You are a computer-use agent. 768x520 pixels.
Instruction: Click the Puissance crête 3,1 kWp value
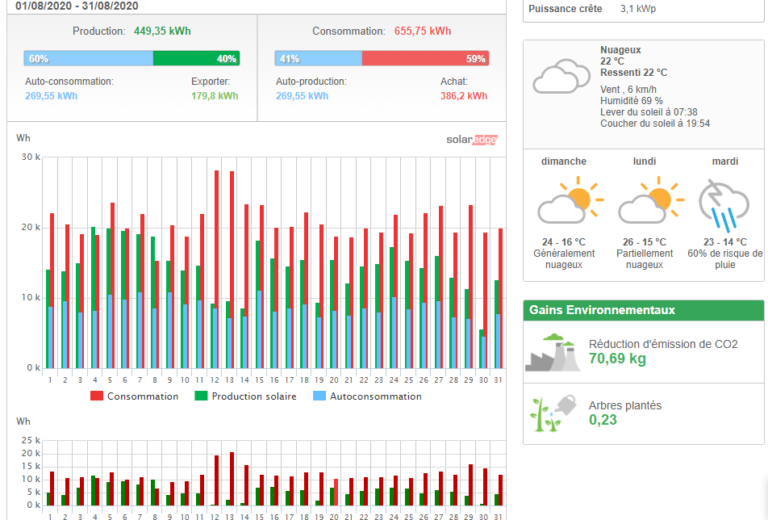[638, 9]
